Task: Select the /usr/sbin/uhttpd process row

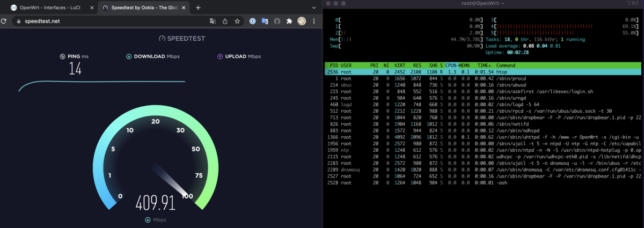Action: coord(483,137)
